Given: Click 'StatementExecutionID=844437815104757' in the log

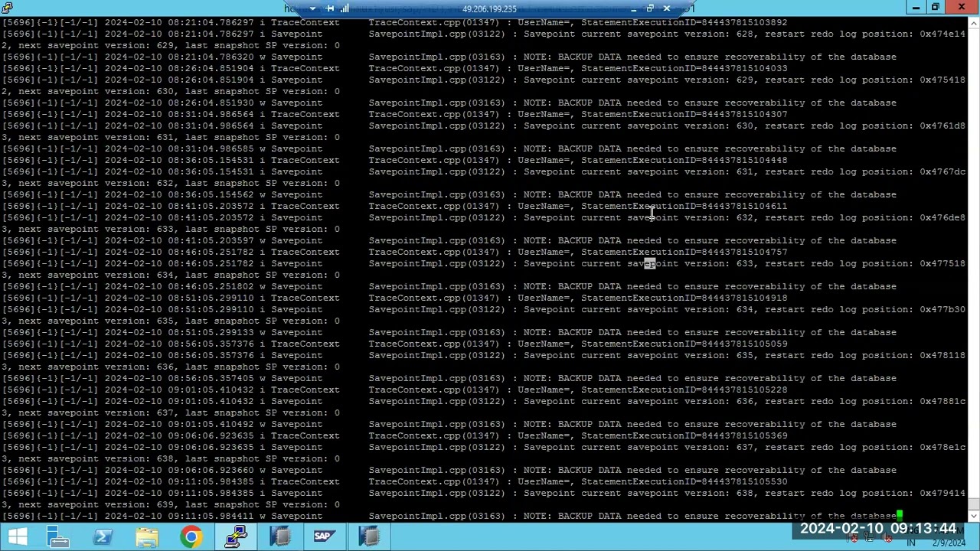Looking at the screenshot, I should point(684,252).
